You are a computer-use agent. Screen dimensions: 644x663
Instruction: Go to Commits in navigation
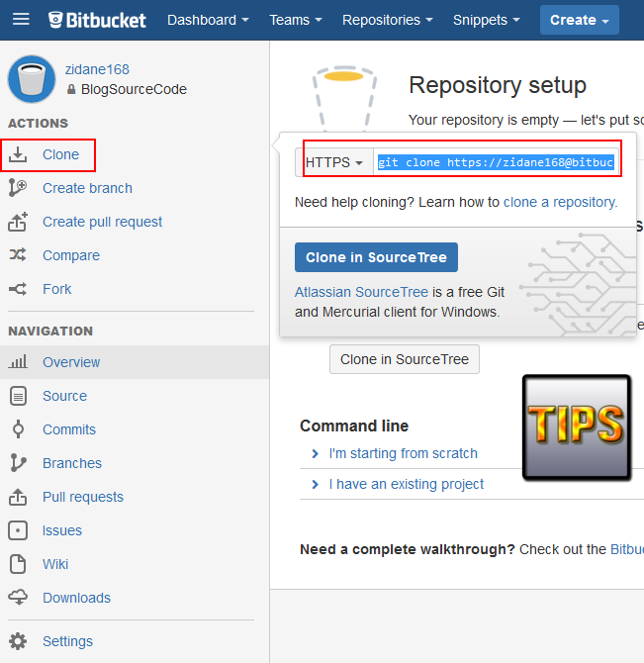click(x=69, y=429)
